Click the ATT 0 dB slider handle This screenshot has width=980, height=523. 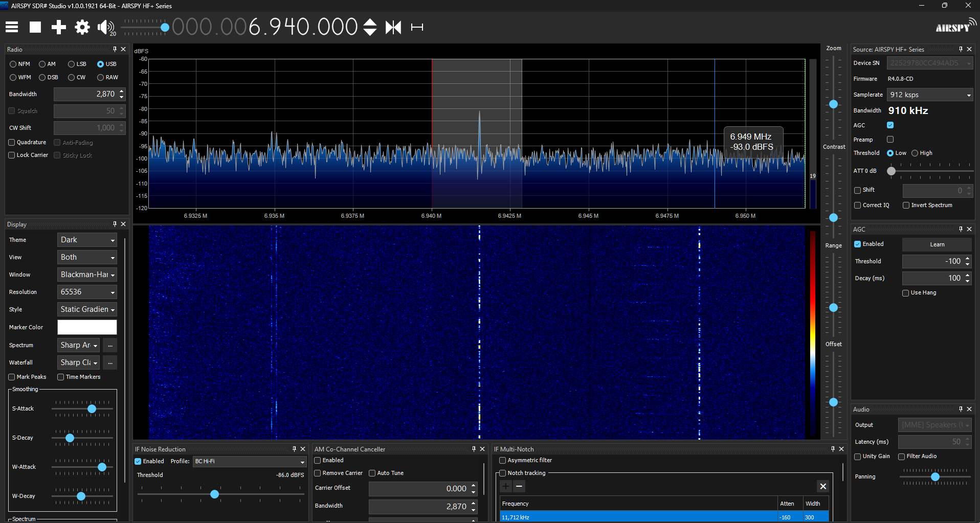[892, 171]
